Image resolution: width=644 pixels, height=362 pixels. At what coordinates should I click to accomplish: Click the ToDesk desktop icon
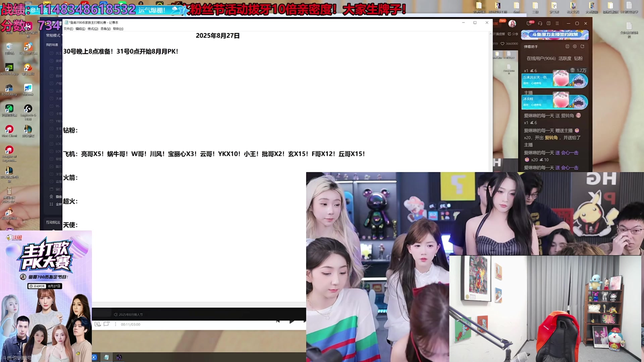pyautogui.click(x=28, y=90)
